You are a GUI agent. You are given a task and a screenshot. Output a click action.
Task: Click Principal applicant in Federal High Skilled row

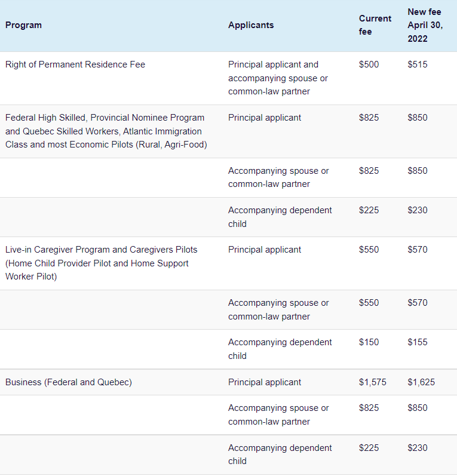265,118
